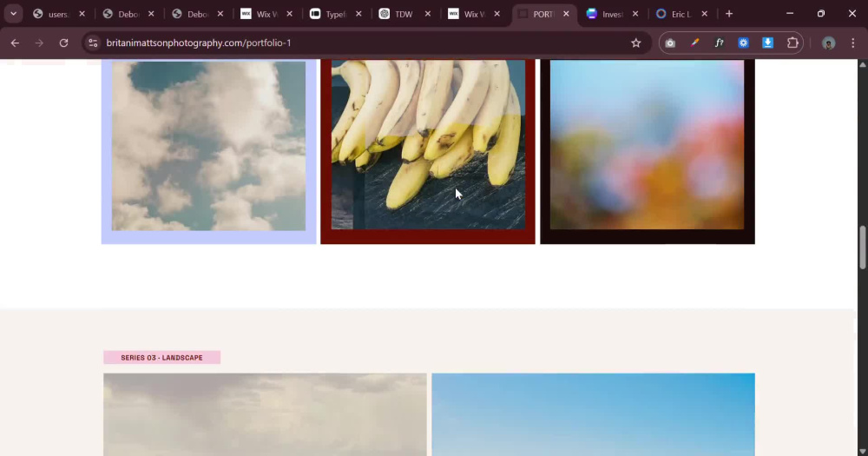Screen dimensions: 868x456
Task: Open site information icon in address bar
Action: tap(93, 43)
